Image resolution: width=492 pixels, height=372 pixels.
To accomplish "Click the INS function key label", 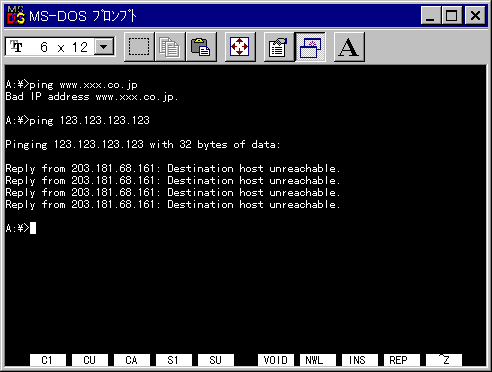I will [359, 360].
